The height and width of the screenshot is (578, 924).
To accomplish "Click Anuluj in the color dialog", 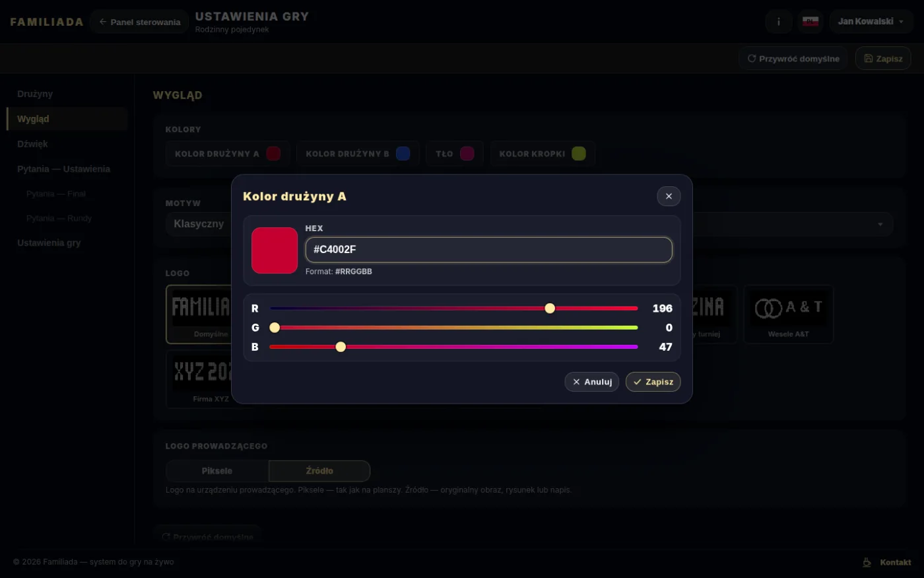I will tap(592, 382).
